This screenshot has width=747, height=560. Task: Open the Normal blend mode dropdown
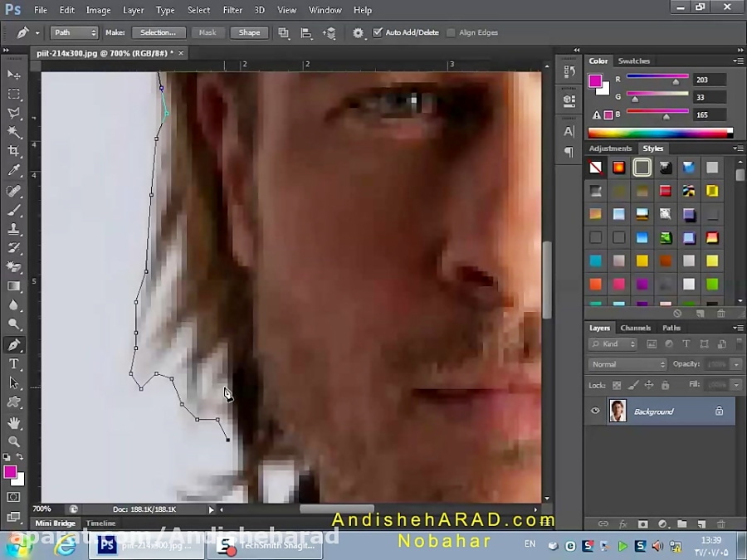(627, 364)
